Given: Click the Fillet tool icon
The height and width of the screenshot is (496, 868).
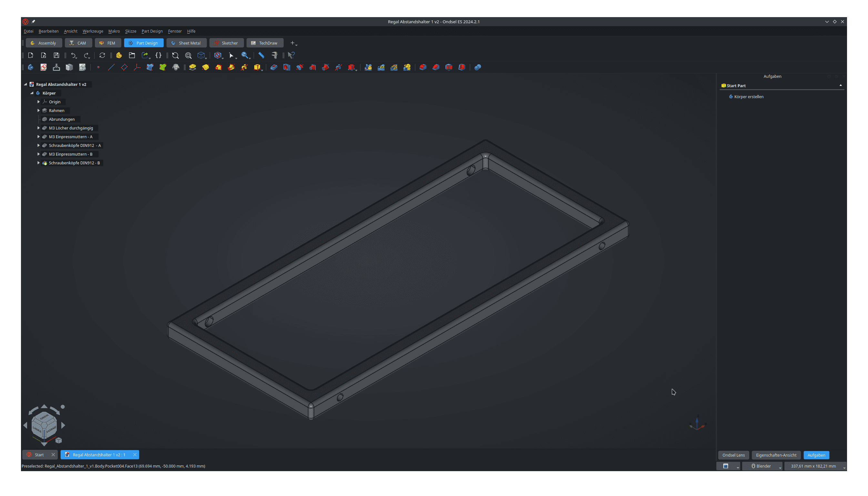Looking at the screenshot, I should (423, 67).
